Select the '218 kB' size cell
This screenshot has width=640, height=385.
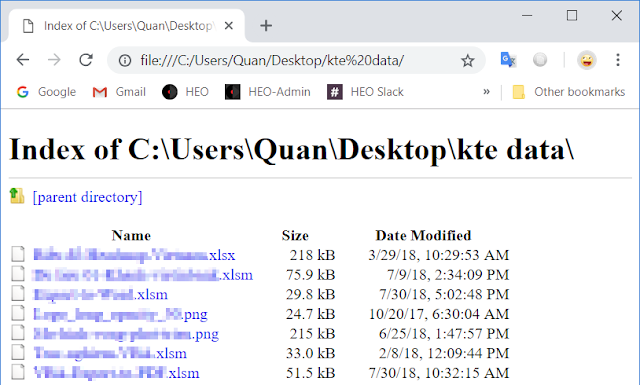312,255
